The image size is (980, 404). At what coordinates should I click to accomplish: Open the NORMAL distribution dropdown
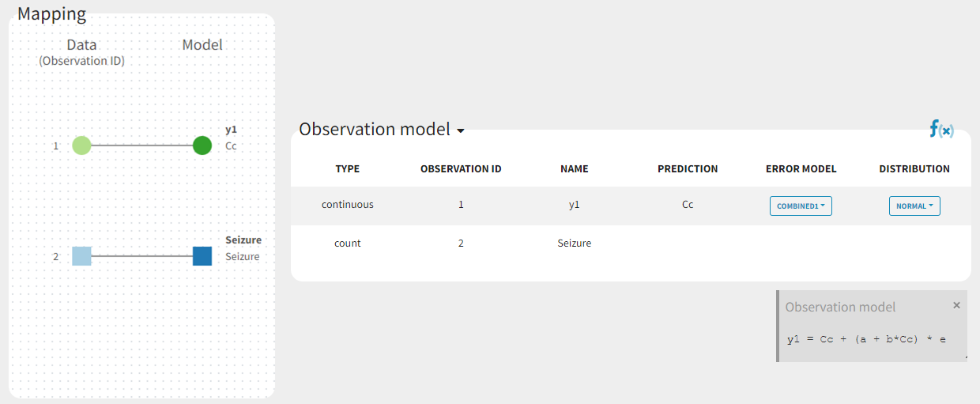click(914, 206)
